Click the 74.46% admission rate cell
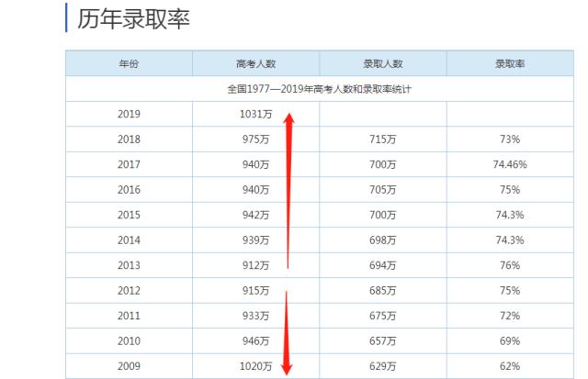The image size is (588, 379). coord(510,164)
